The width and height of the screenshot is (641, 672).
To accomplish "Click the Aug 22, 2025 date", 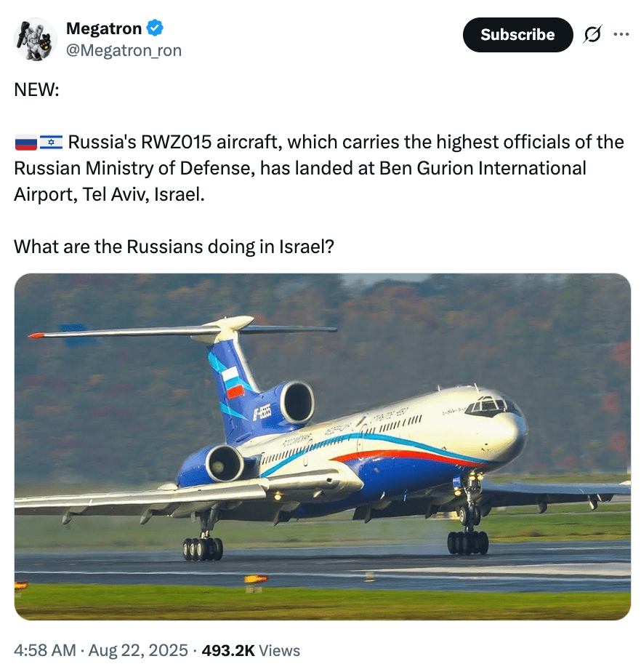I will (137, 650).
